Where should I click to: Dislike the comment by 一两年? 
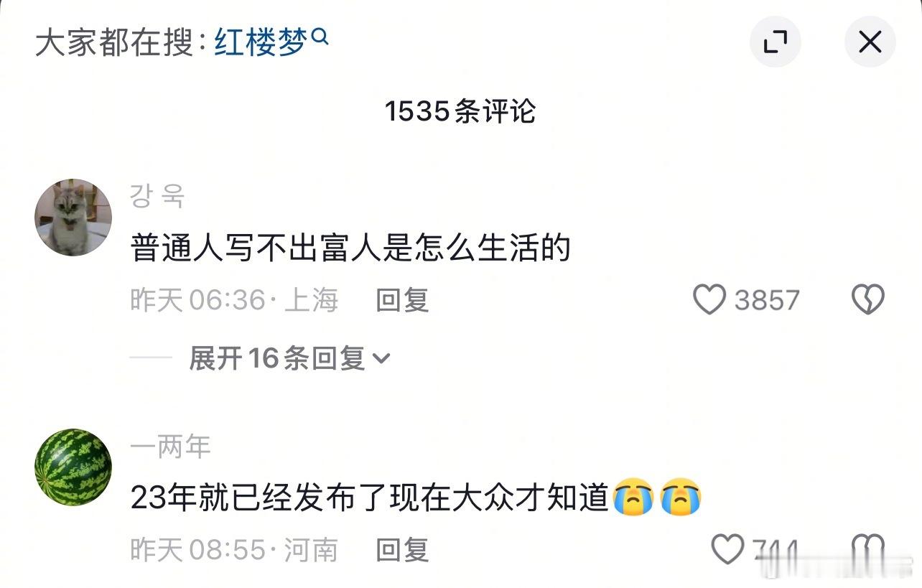pyautogui.click(x=867, y=549)
